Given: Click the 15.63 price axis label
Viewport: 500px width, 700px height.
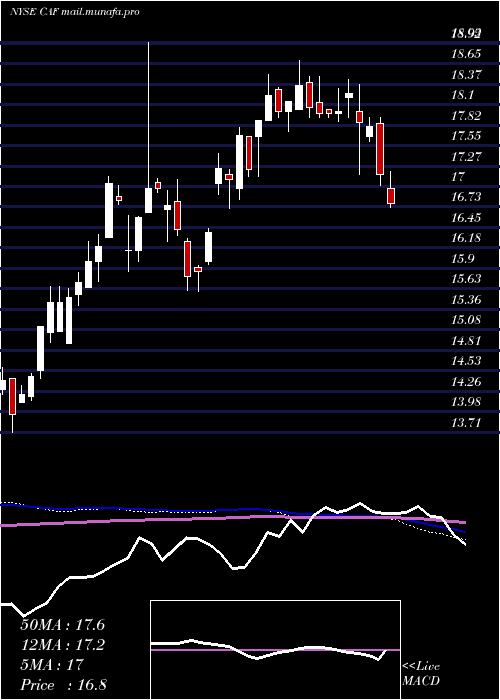Looking at the screenshot, I should pyautogui.click(x=466, y=279).
